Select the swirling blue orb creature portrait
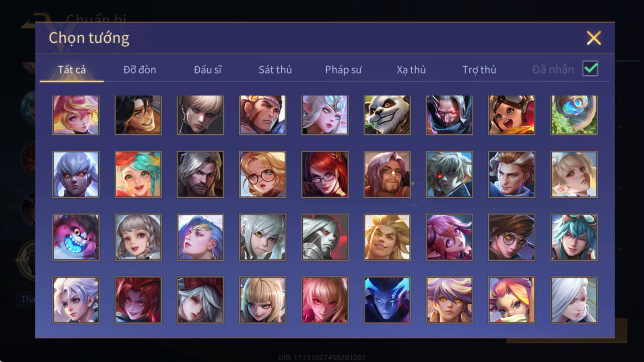644x362 pixels. (574, 115)
